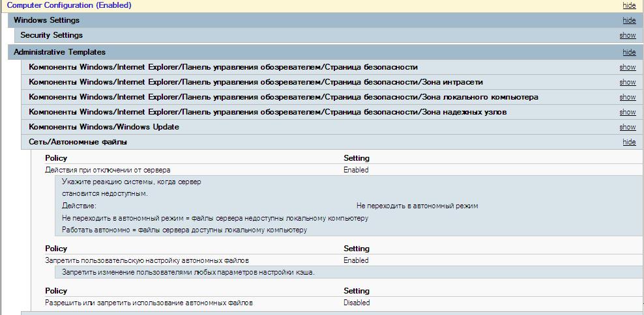The width and height of the screenshot is (644, 315).
Task: Collapse the Сеть/Автономные файлы section header
Action: coord(78,142)
